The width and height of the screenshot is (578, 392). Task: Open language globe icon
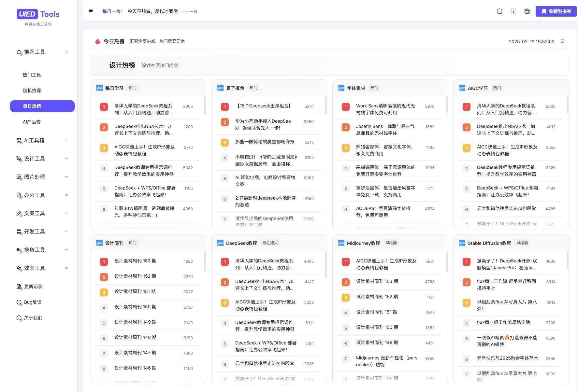527,11
